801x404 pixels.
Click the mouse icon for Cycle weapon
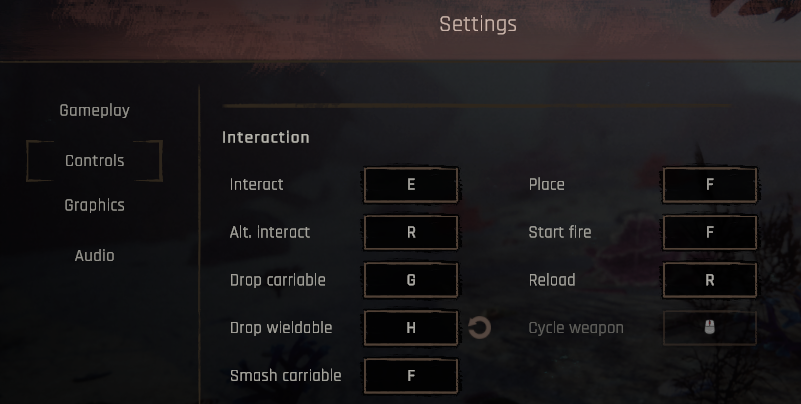(x=710, y=328)
